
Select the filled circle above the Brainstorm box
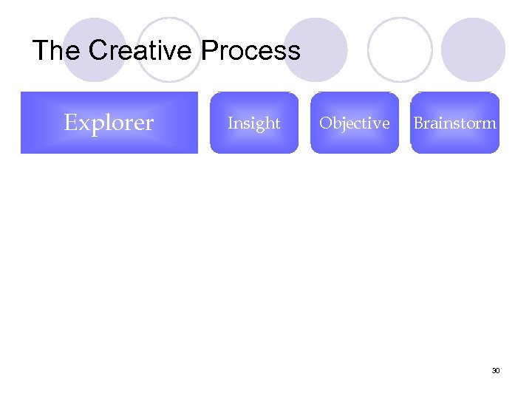tap(473, 49)
